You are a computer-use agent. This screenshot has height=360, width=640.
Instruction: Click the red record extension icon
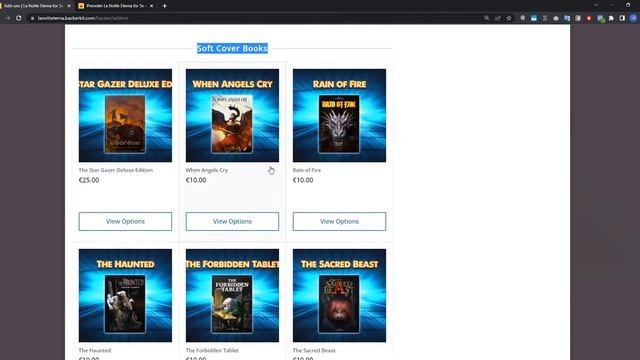click(x=589, y=18)
